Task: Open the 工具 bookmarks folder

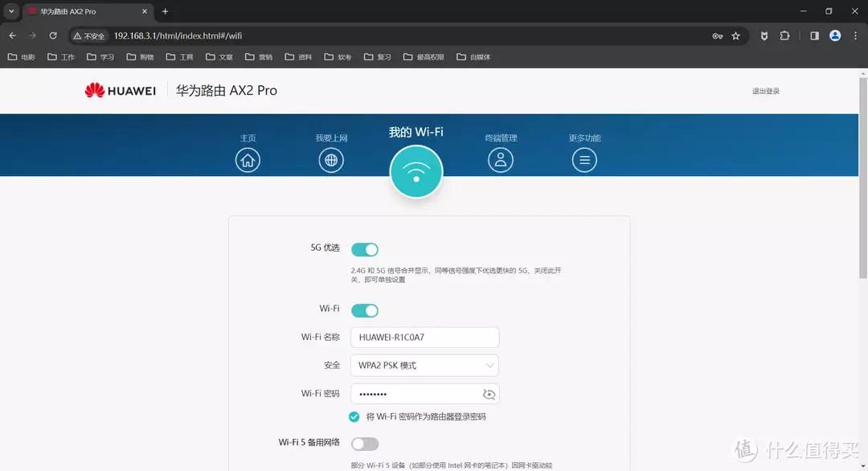Action: pos(179,57)
